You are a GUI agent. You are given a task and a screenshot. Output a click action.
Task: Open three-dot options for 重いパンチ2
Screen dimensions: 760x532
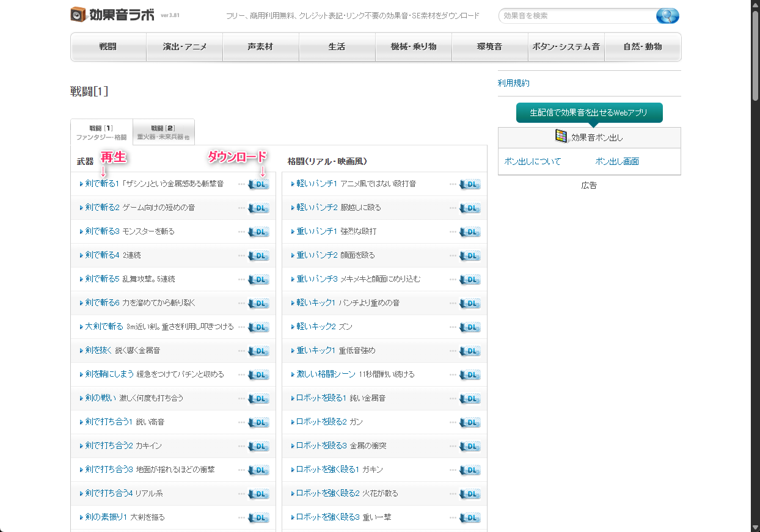(453, 256)
